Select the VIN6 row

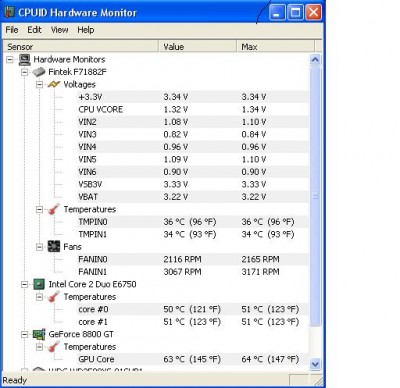[193, 172]
